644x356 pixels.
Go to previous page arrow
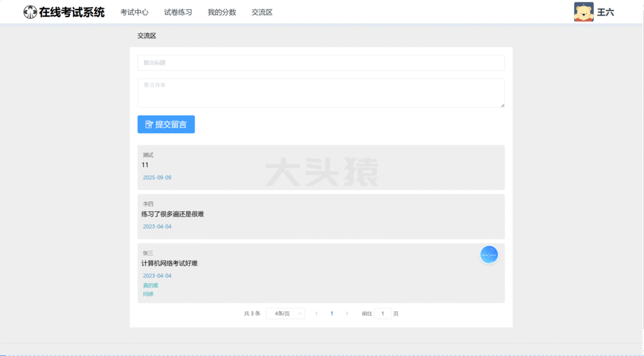tap(316, 313)
